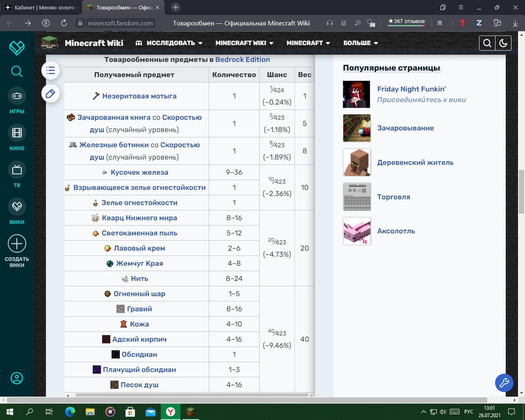The width and height of the screenshot is (525, 420).
Task: Click the Yandex home Я icon
Action: click(45, 23)
